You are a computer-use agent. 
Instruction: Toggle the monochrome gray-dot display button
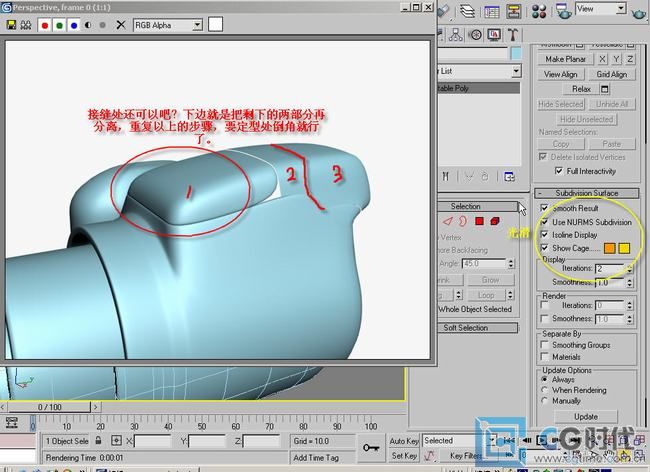point(102,25)
